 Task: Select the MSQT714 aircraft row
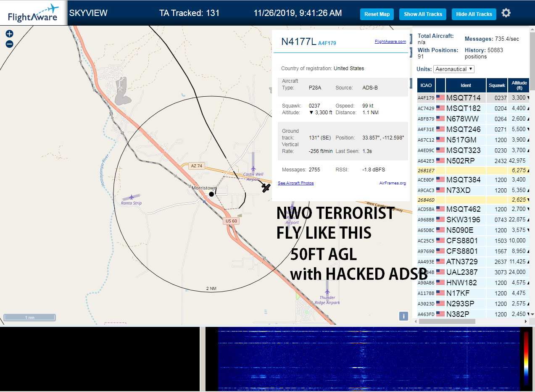[473, 98]
